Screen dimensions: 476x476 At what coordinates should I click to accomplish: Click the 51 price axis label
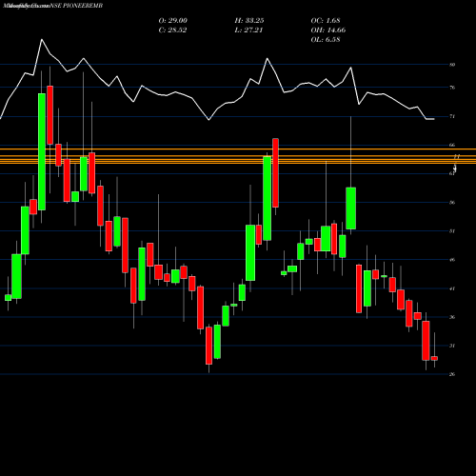[x=452, y=231]
